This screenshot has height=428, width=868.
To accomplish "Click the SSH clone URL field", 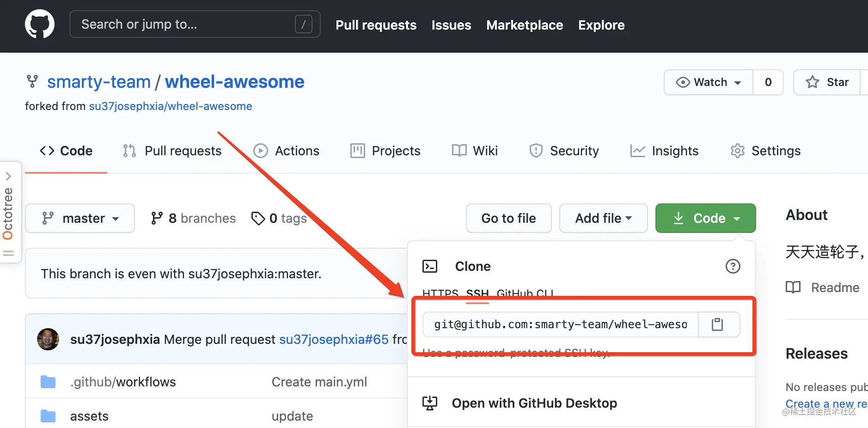I will coord(560,324).
